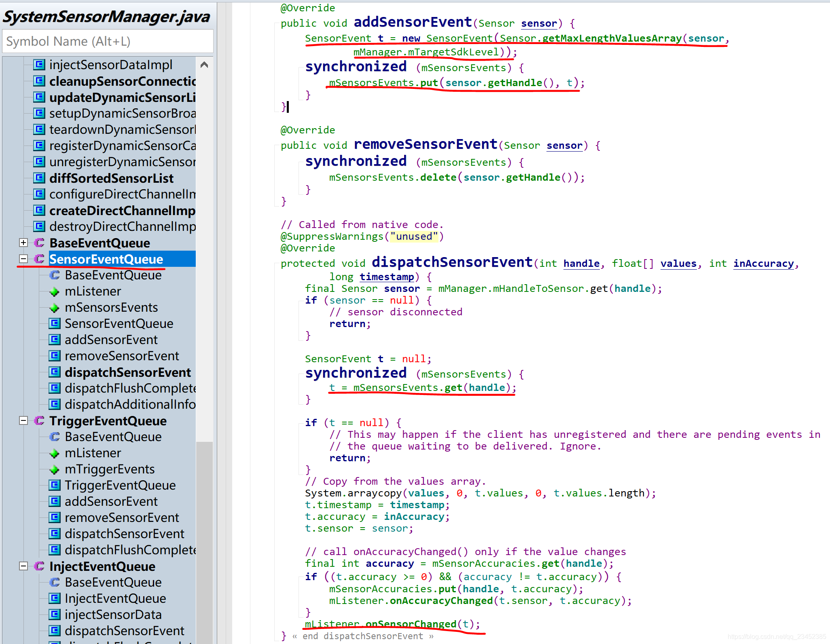Click the mListener field icon under SensorEventQueue

(54, 292)
